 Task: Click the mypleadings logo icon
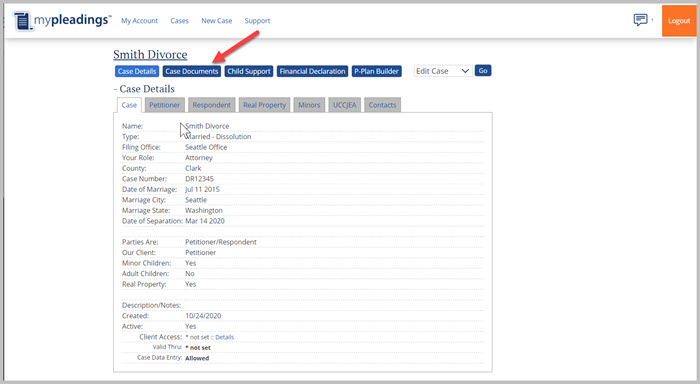22,21
